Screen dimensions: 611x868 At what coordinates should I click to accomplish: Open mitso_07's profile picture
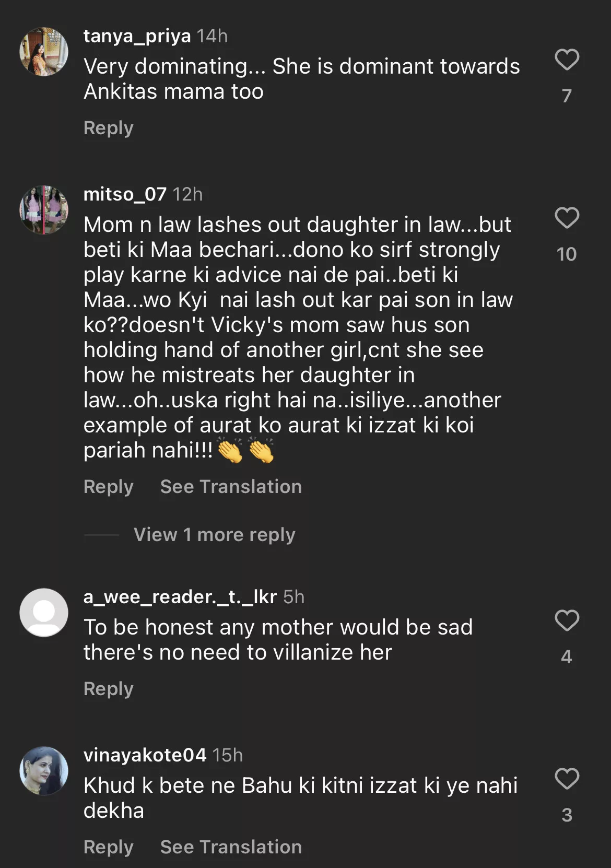44,210
